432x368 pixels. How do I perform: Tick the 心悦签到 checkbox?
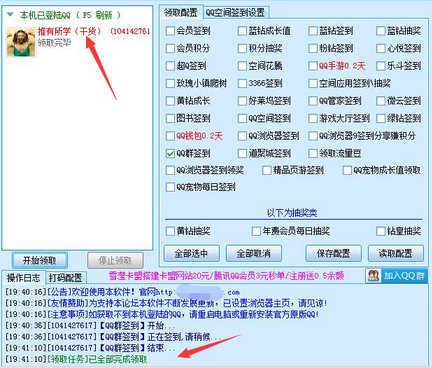click(380, 48)
